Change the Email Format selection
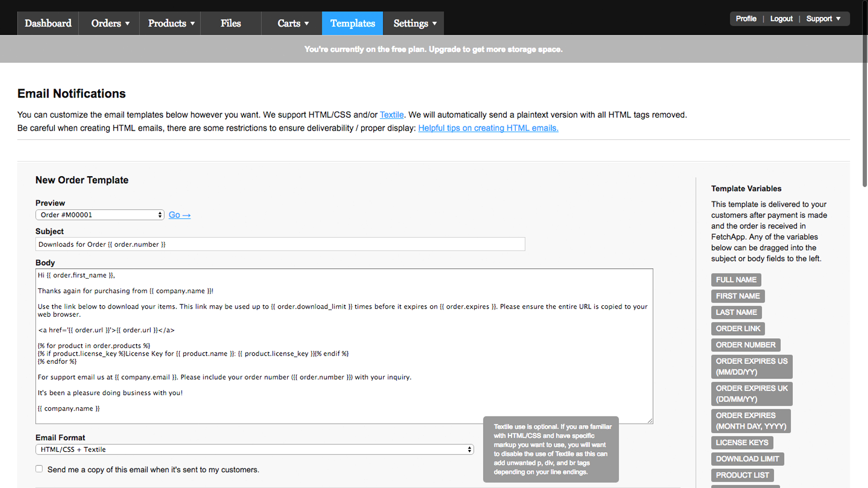Viewport: 868px width, 488px height. click(254, 449)
